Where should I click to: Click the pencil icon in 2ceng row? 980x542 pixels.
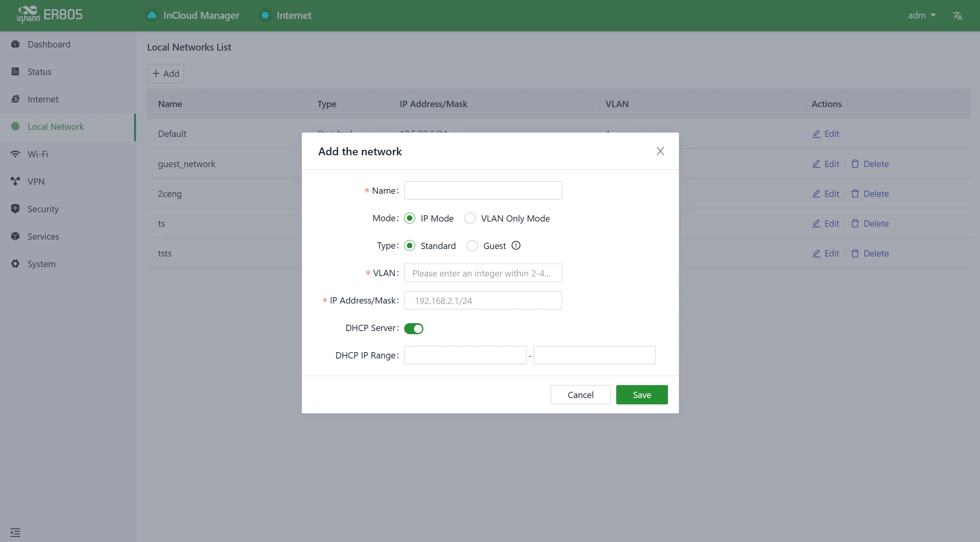[x=816, y=194]
